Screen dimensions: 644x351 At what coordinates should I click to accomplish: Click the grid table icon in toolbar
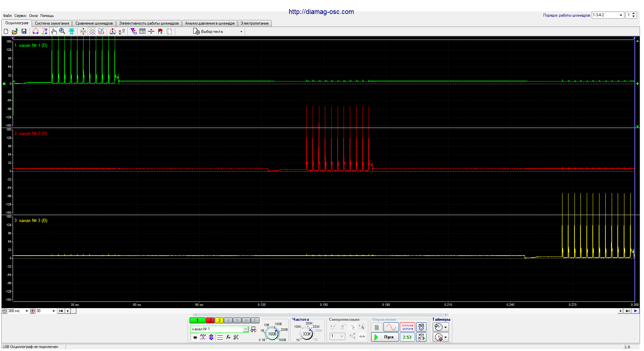point(142,31)
